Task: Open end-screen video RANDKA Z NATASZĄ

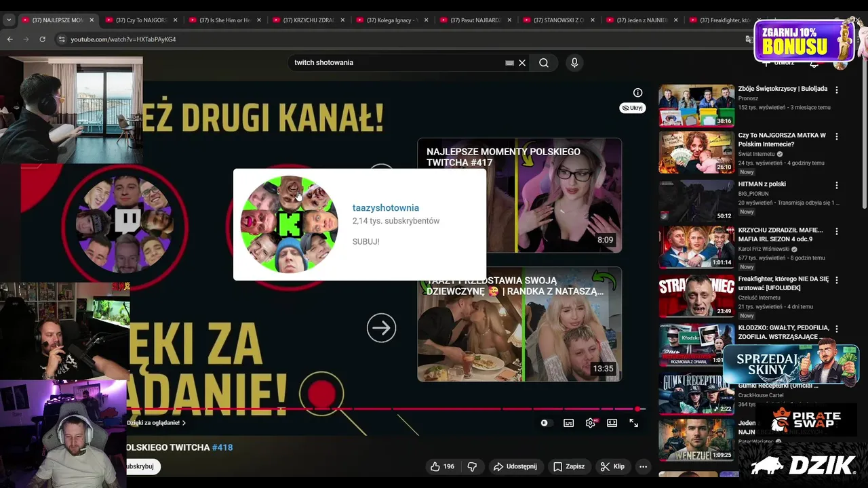Action: [519, 325]
